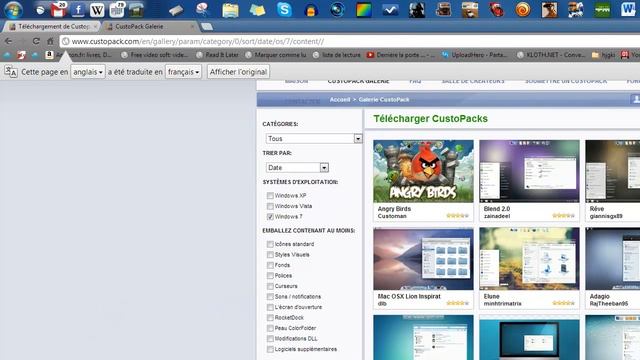Open the blue checkmark taskbar icon
The width and height of the screenshot is (640, 360).
[x=390, y=10]
